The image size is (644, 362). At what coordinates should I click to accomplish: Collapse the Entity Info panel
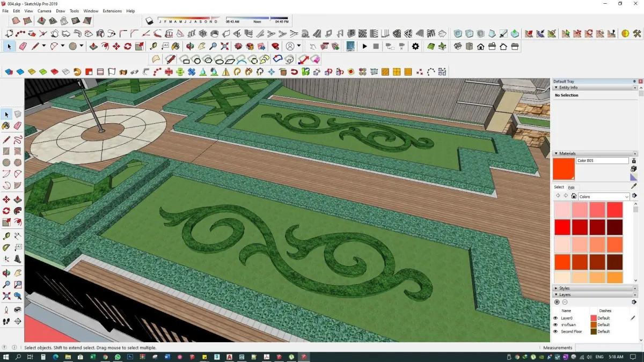tap(556, 87)
